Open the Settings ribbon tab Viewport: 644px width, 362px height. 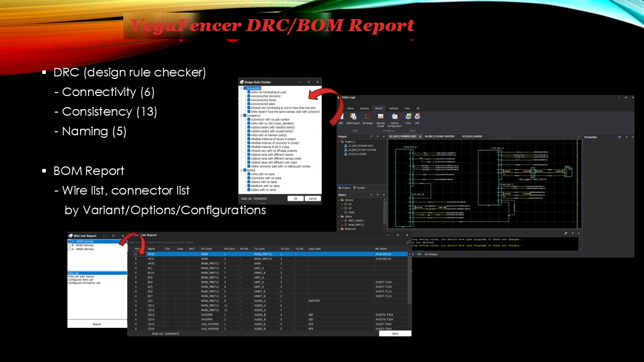[393, 108]
